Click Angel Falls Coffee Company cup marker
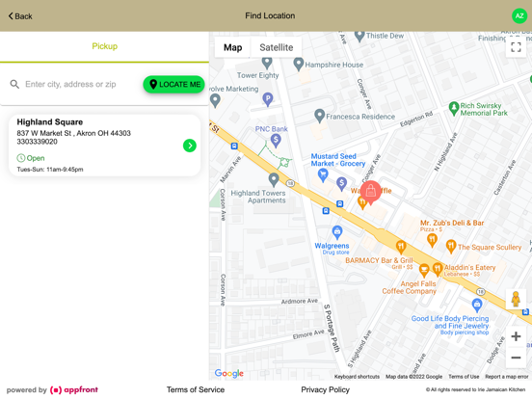 (x=424, y=271)
